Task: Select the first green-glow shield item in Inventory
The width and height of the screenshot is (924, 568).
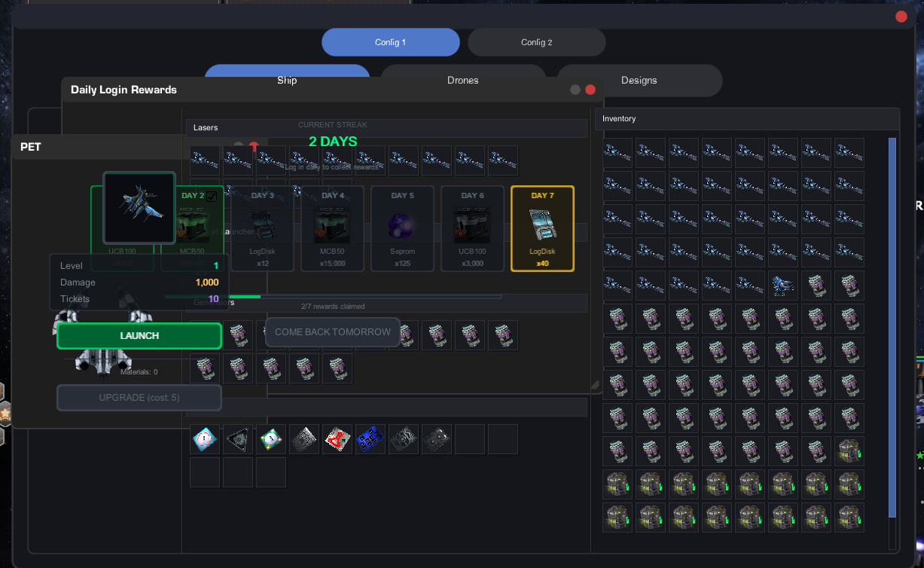Action: [x=849, y=451]
